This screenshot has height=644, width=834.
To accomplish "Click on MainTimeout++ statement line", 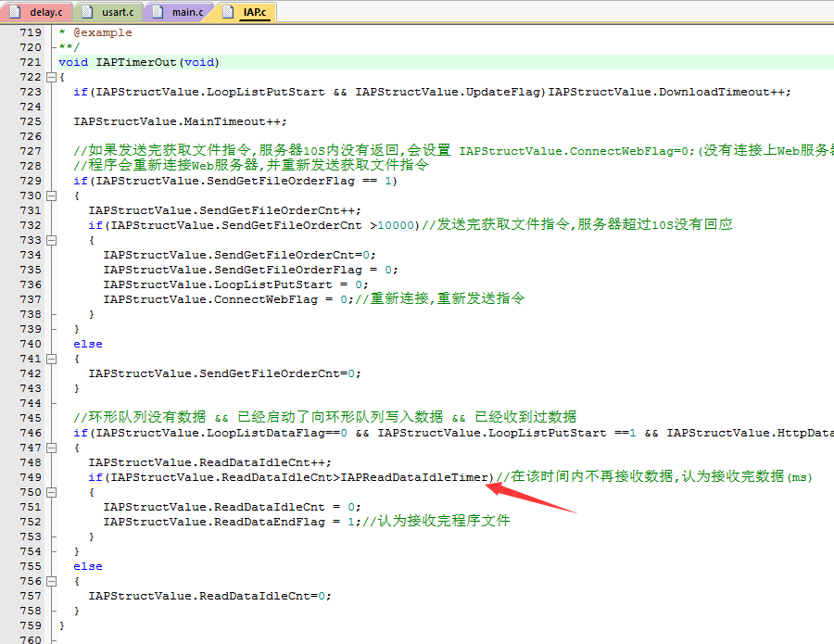I will 180,121.
